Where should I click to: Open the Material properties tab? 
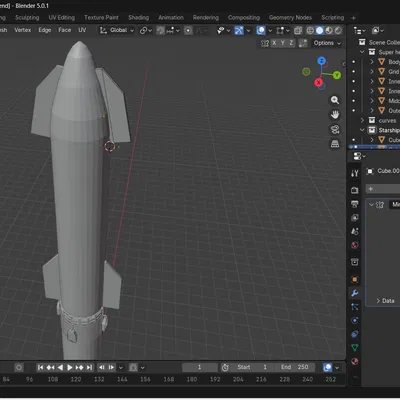[x=355, y=361]
